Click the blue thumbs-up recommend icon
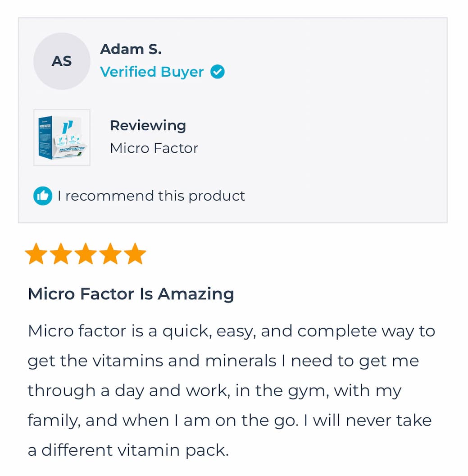Screen dimensions: 468x476 coord(43,196)
